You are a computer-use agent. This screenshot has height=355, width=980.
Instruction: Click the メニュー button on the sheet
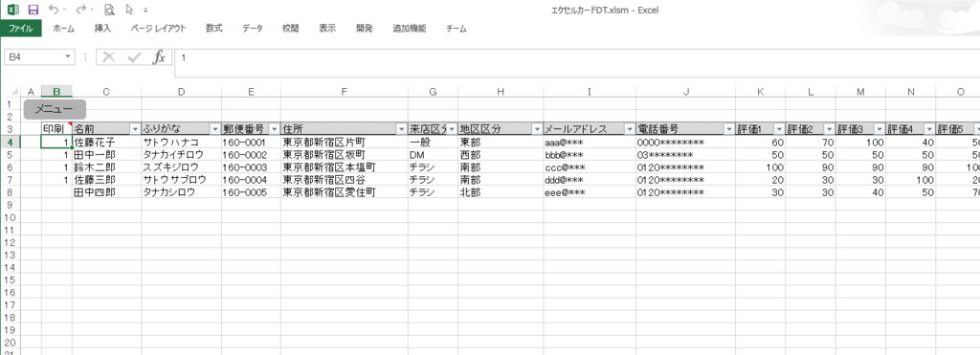click(x=55, y=109)
